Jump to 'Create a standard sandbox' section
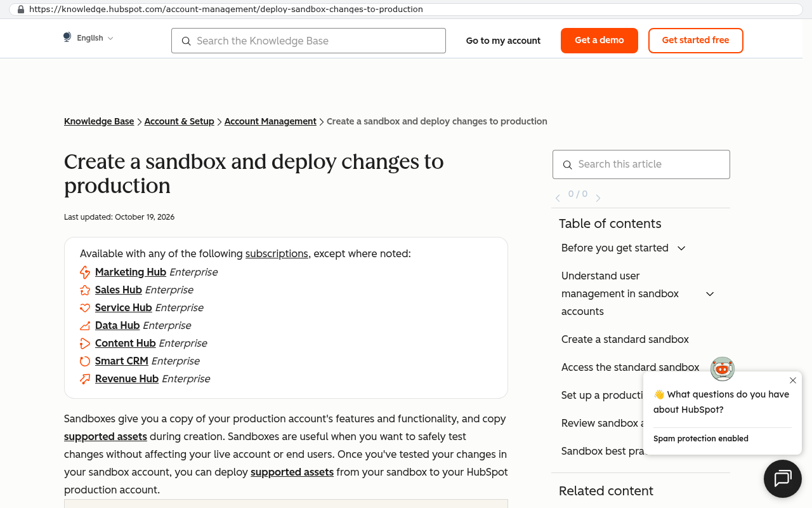812x508 pixels. click(625, 340)
